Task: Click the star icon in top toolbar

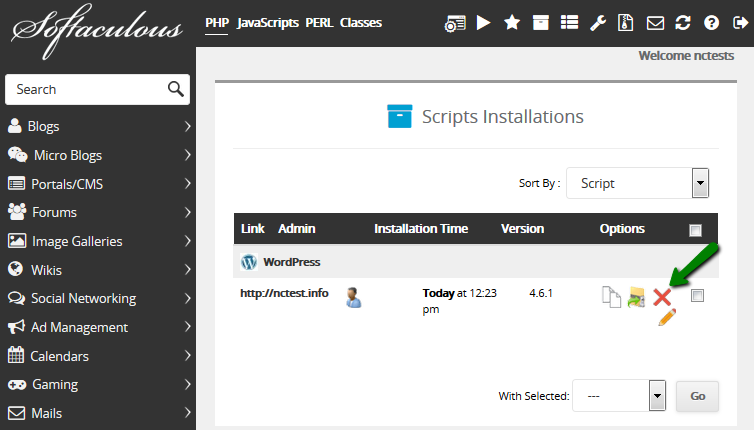Action: pos(512,23)
